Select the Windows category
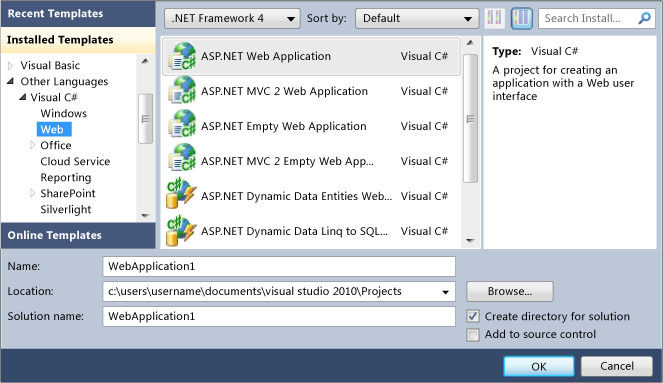Viewport: 663px width, 383px height. (x=63, y=113)
